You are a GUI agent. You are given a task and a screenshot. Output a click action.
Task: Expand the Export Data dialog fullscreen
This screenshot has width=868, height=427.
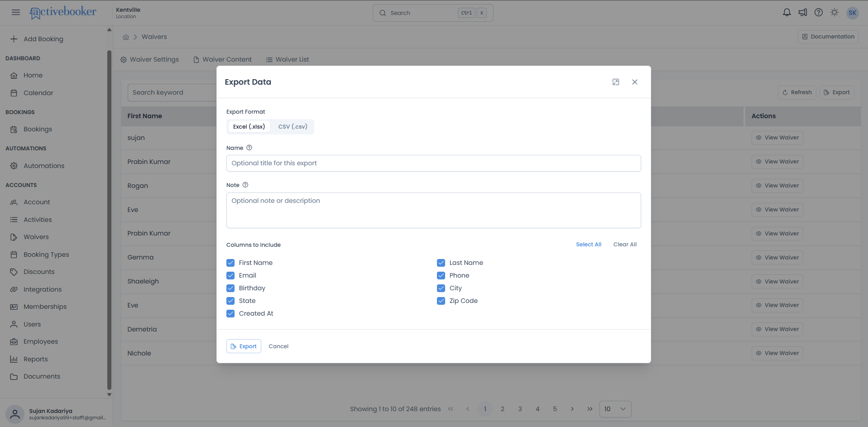tap(616, 82)
